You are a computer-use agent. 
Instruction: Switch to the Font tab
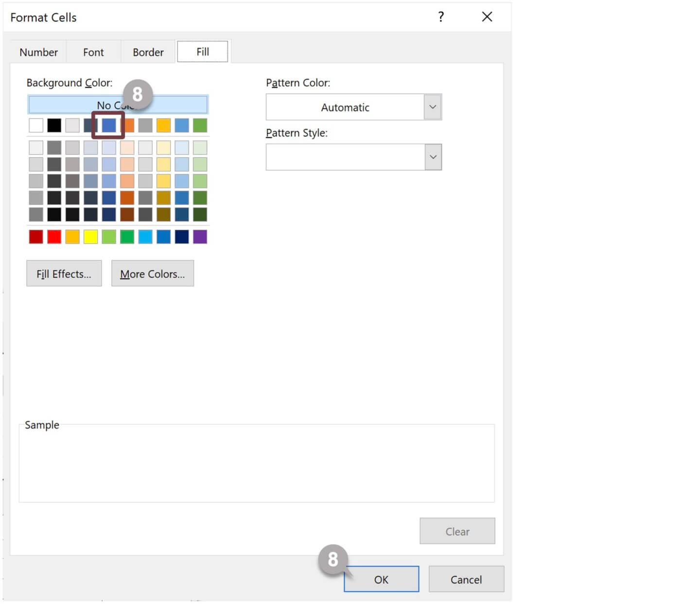pyautogui.click(x=93, y=52)
